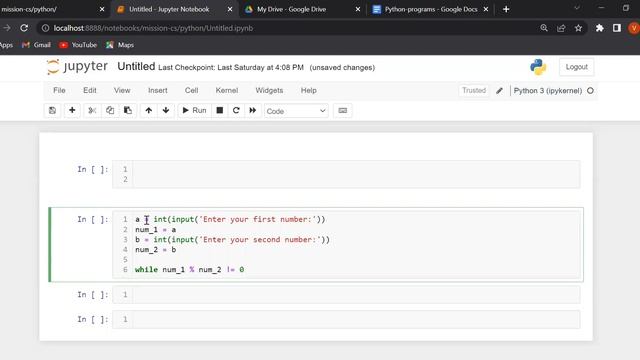640x360 pixels.
Task: Click the browser forward arrow
Action: 7,28
